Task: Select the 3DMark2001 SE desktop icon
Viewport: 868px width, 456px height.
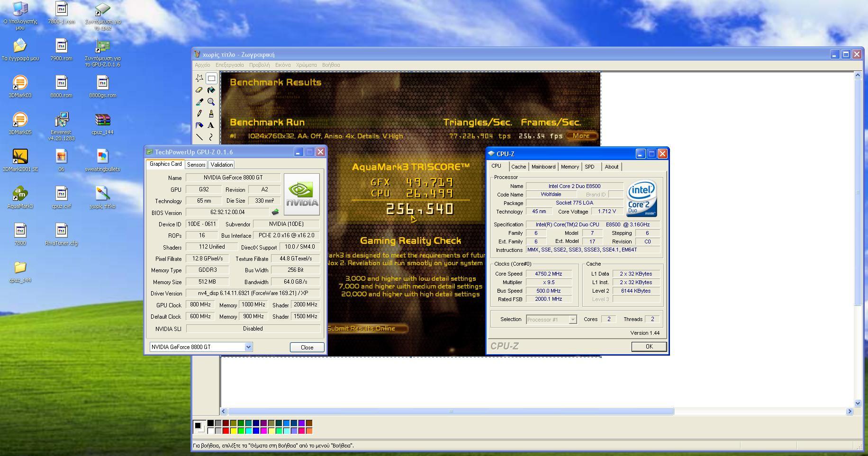Action: 20,161
